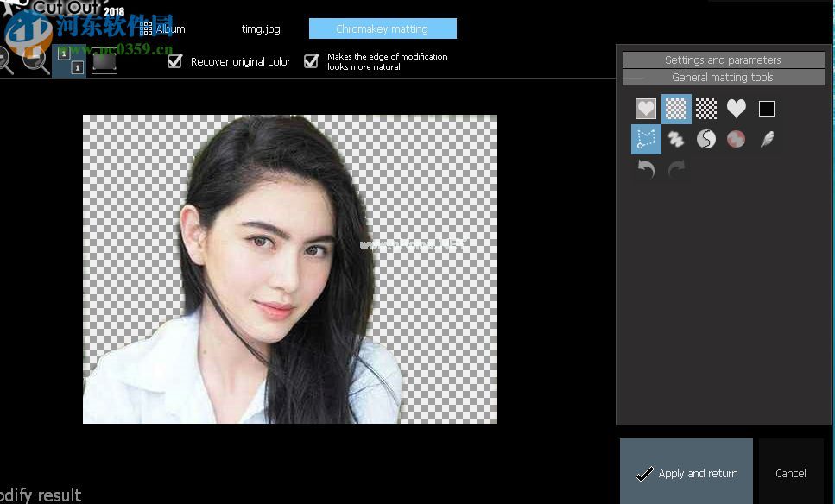Select the polygon lasso selection tool
The image size is (835, 504).
[646, 139]
